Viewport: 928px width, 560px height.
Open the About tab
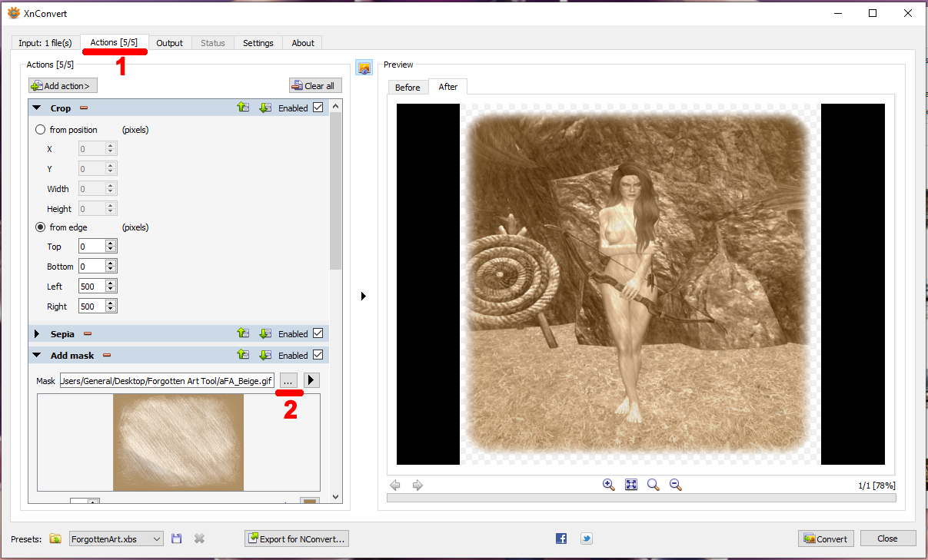(303, 43)
